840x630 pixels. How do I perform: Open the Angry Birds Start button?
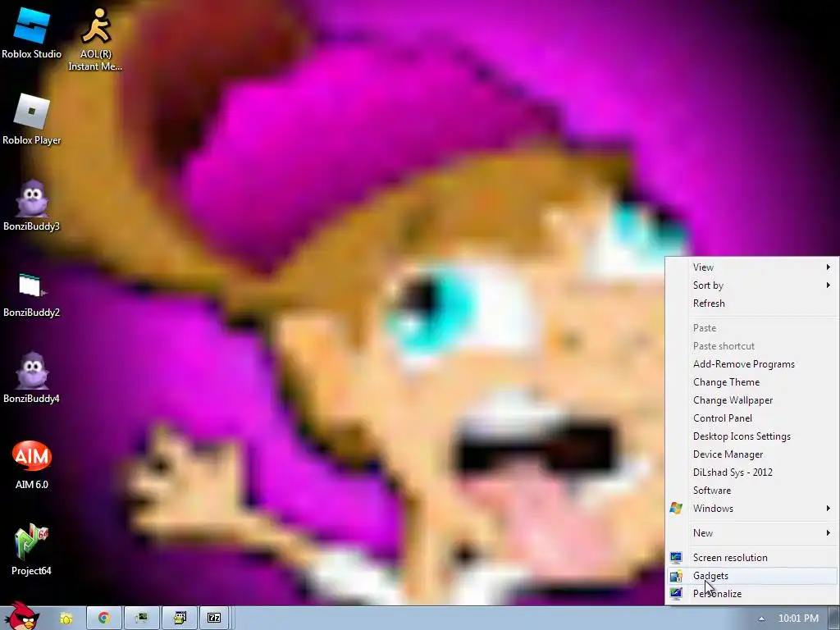pos(22,616)
